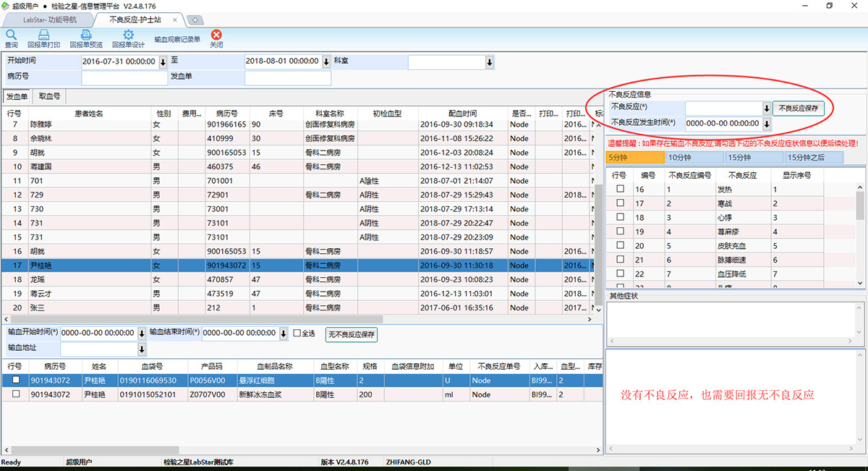This screenshot has width=868, height=471.
Task: Open 回报单设计 gear design icon
Action: [x=128, y=35]
